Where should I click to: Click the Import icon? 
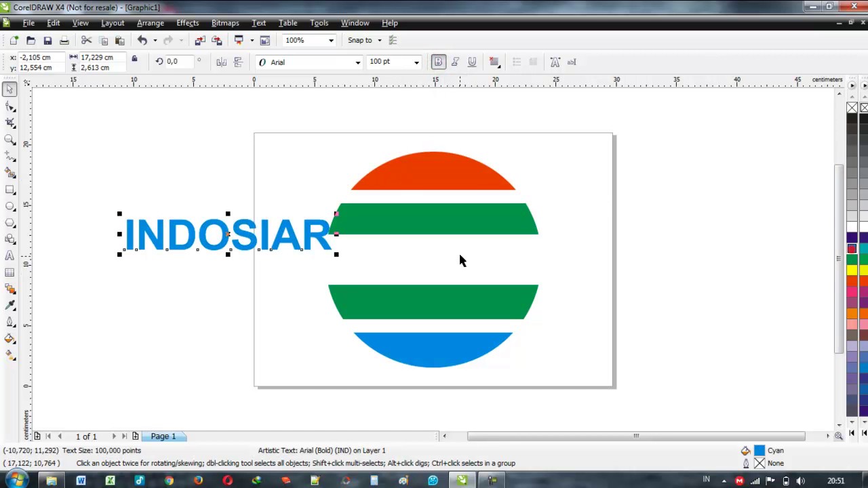(x=200, y=41)
